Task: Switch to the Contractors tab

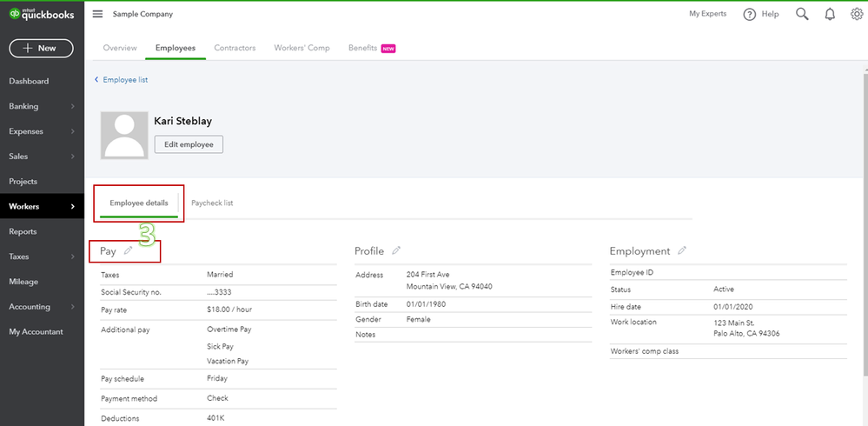Action: coord(235,48)
